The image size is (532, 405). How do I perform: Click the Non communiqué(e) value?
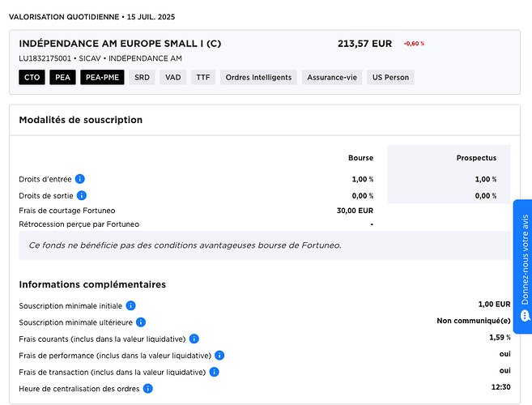474,321
